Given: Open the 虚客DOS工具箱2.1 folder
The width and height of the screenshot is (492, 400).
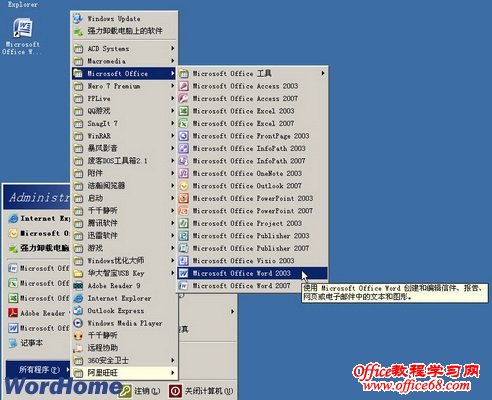Looking at the screenshot, I should pos(124,161).
